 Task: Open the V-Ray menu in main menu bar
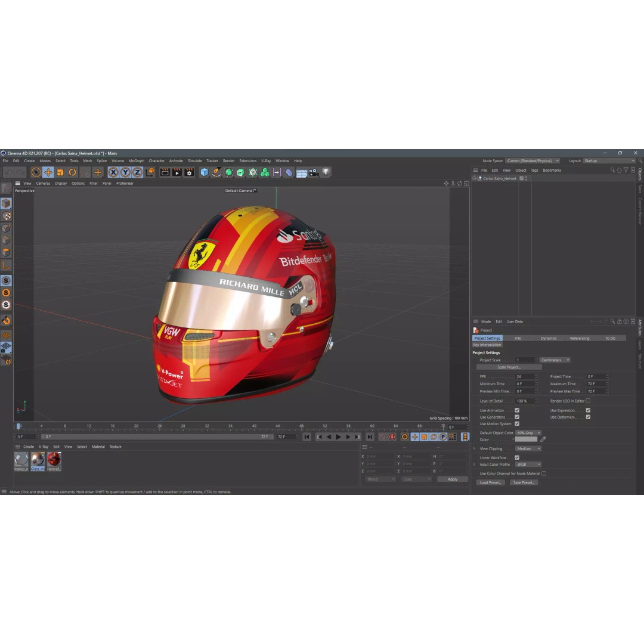coord(266,161)
